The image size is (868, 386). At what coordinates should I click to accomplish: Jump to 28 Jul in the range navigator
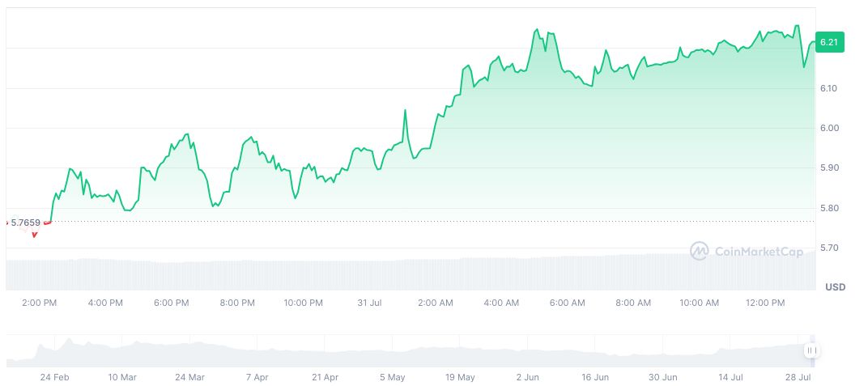798,377
